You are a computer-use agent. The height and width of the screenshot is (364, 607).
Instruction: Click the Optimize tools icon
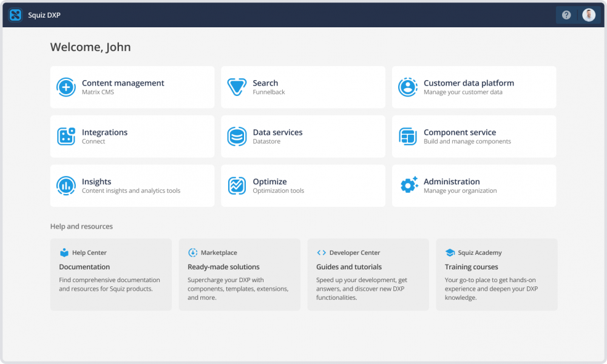coord(237,186)
